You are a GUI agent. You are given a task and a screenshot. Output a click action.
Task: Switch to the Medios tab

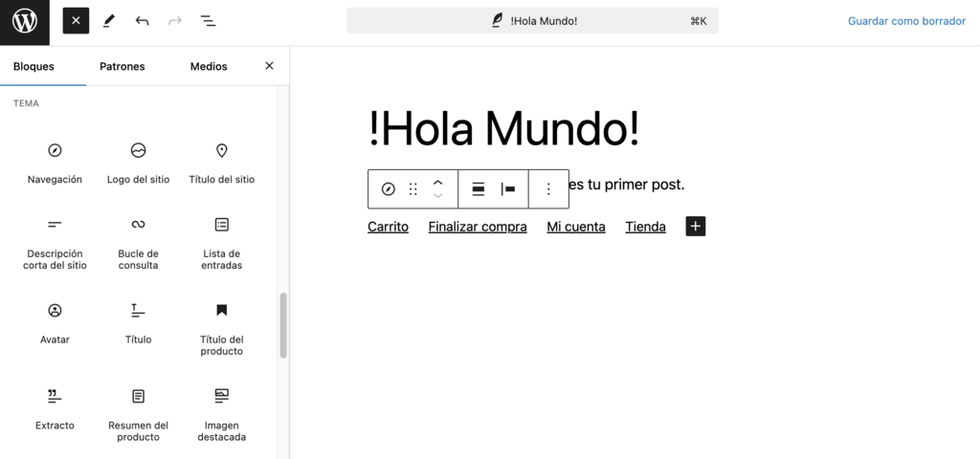click(x=209, y=66)
